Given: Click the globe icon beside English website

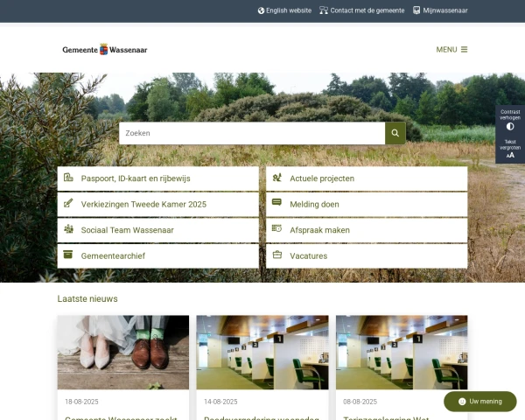Looking at the screenshot, I should click(x=261, y=10).
